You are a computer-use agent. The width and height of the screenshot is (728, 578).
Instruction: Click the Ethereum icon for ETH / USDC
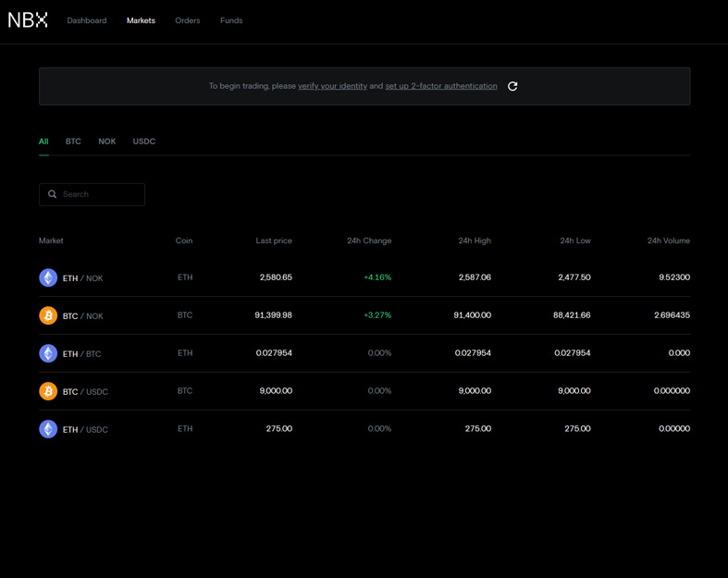coord(48,429)
